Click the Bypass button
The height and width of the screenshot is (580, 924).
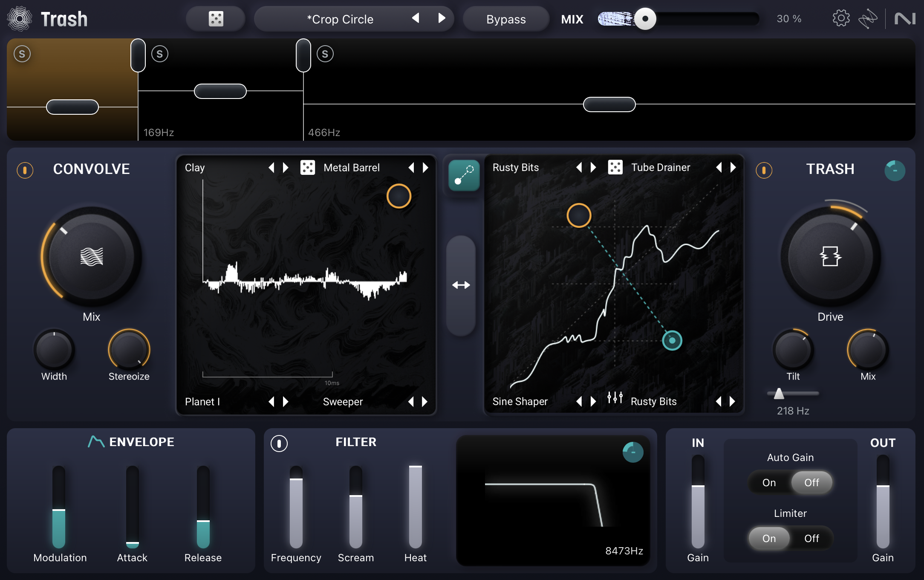(x=506, y=19)
